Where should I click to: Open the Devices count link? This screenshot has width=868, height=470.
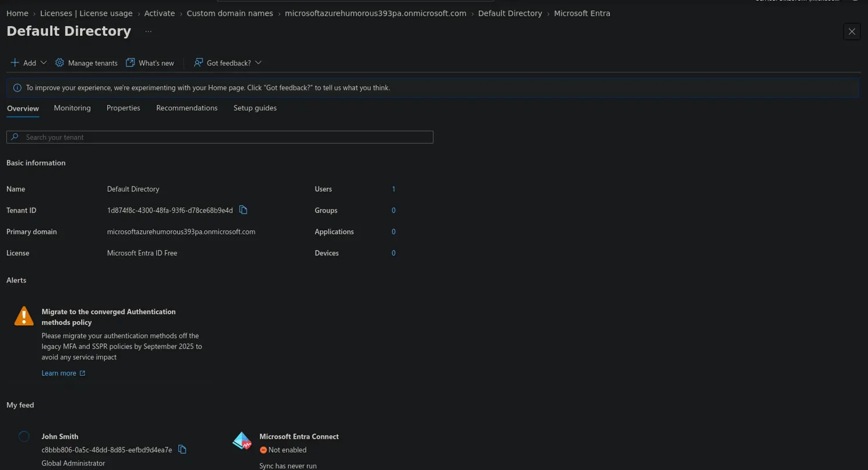394,254
